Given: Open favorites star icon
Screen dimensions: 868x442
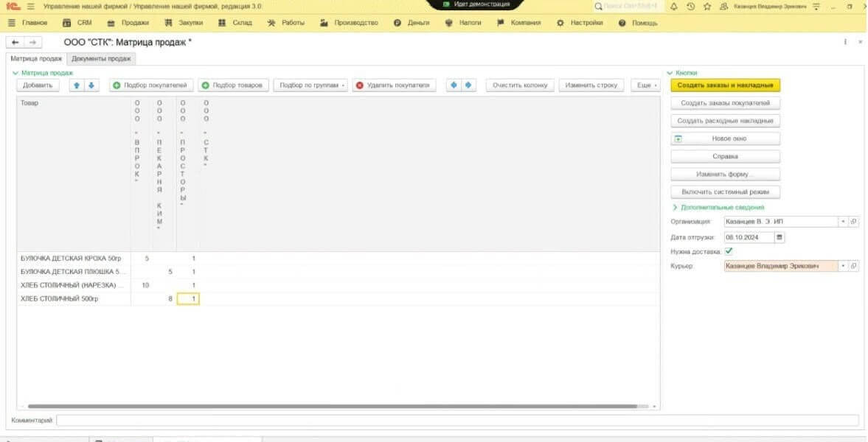Looking at the screenshot, I should point(706,6).
